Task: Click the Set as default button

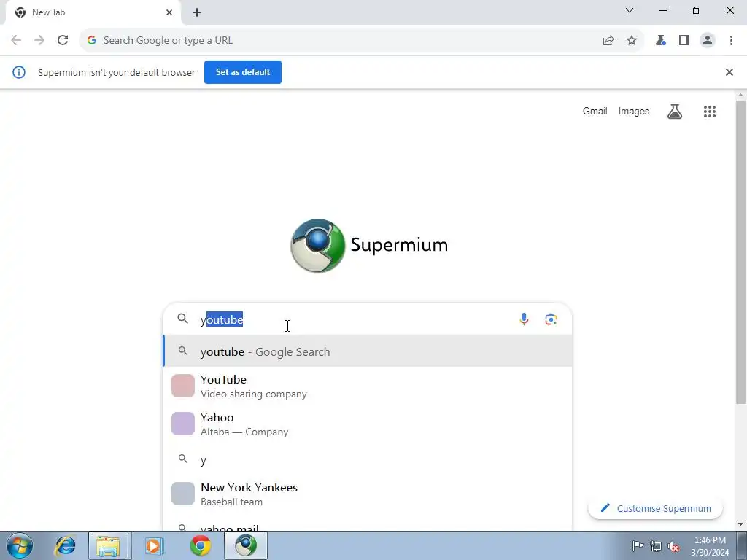Action: tap(243, 72)
